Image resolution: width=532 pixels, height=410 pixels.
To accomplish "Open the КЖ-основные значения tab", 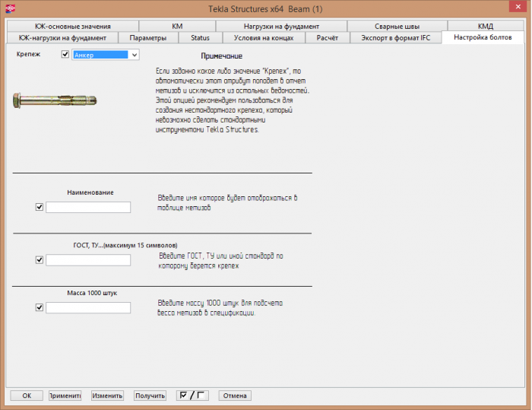I will [x=73, y=26].
